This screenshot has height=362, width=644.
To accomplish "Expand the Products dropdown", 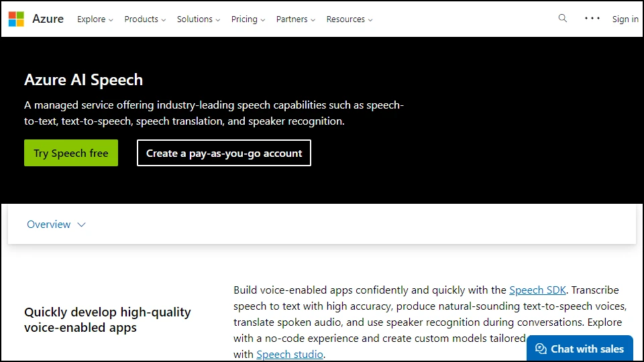I will tap(145, 19).
